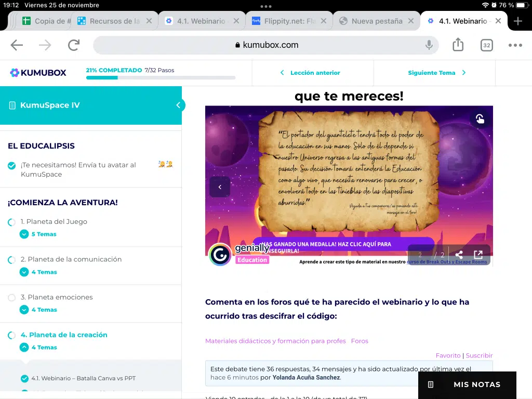Expand 4 Temas under Planeta de la comunicación
This screenshot has height=399, width=532.
pos(38,272)
